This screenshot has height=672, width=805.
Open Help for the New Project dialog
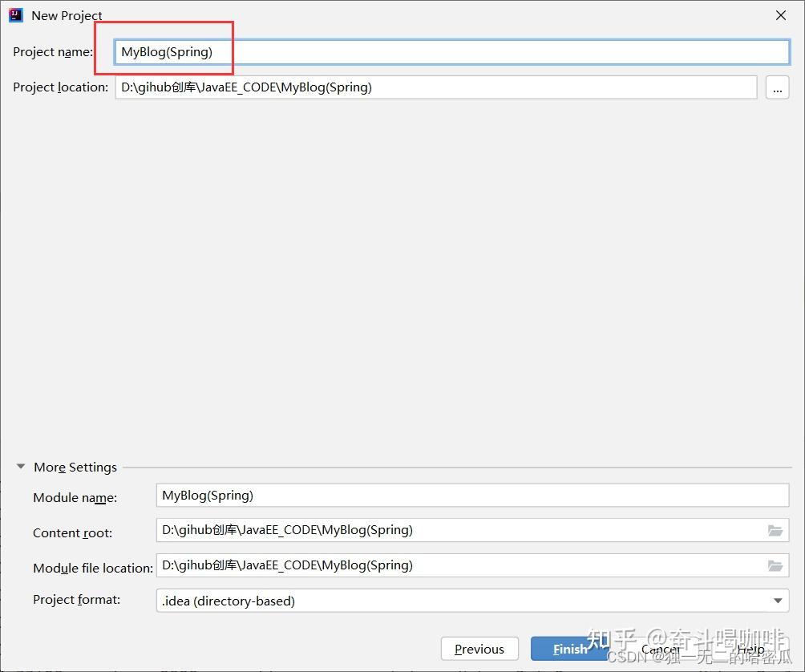(749, 648)
